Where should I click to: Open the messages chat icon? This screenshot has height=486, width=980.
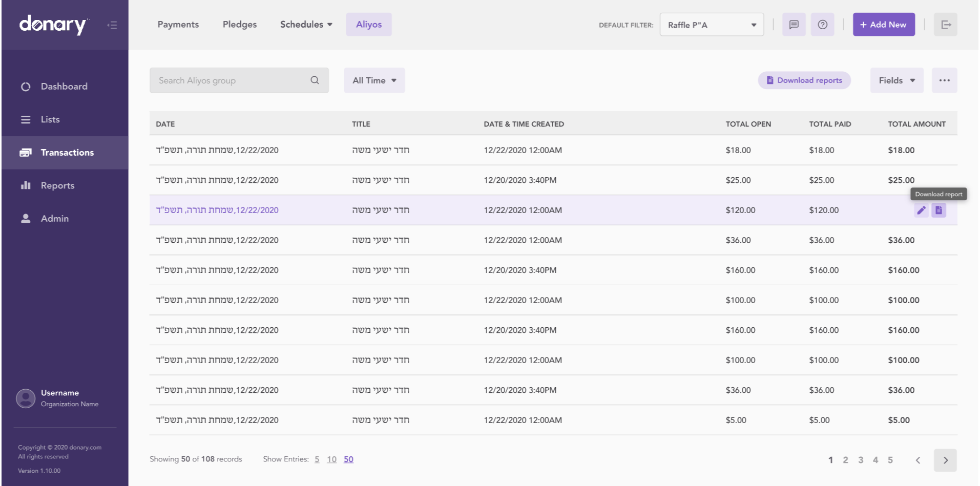click(794, 25)
